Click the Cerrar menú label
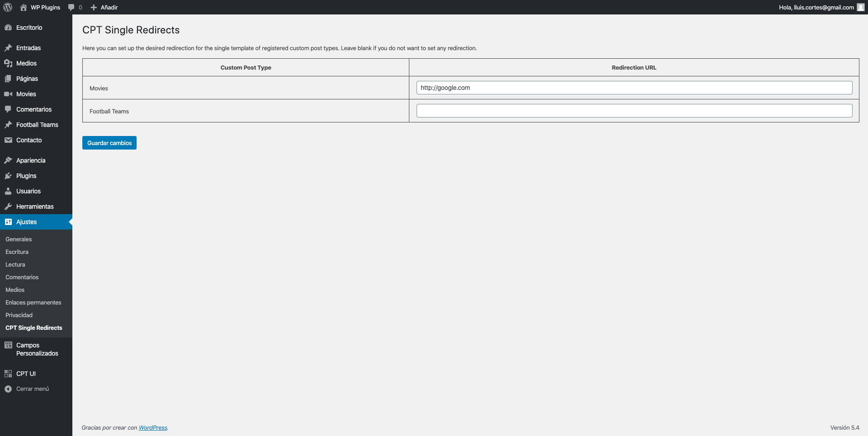The height and width of the screenshot is (436, 868). click(33, 389)
